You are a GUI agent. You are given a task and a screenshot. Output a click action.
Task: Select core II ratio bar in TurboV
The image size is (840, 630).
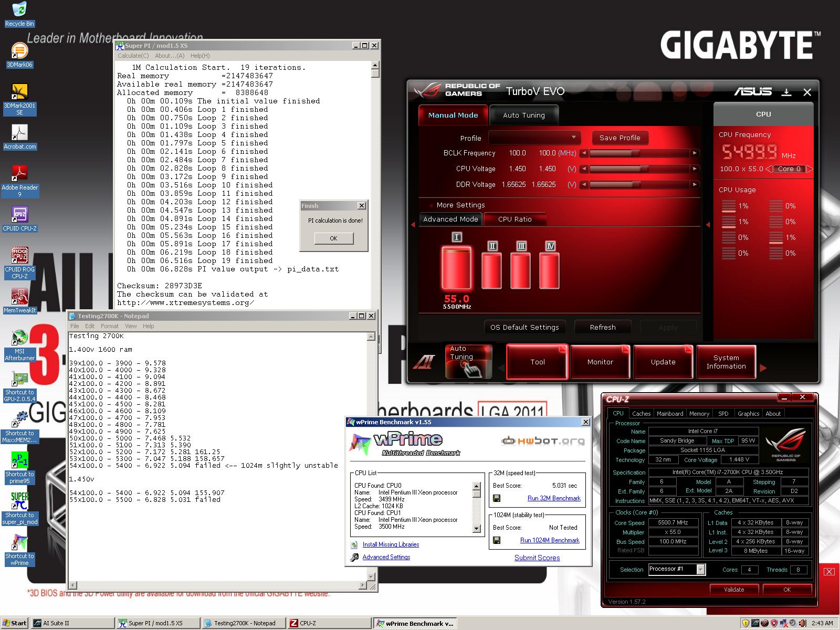tap(492, 270)
